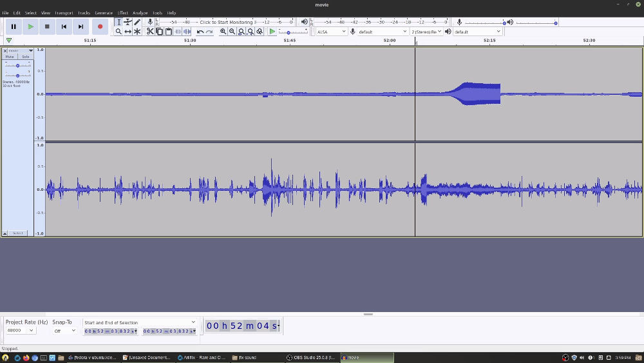Redo the last undone edit
Screen dimensions: 644x363
[209, 32]
